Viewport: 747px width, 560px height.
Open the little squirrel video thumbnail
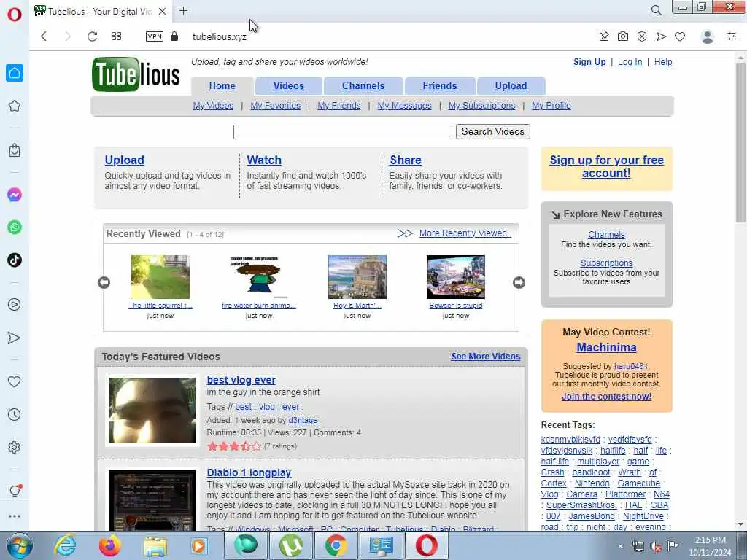pos(160,276)
